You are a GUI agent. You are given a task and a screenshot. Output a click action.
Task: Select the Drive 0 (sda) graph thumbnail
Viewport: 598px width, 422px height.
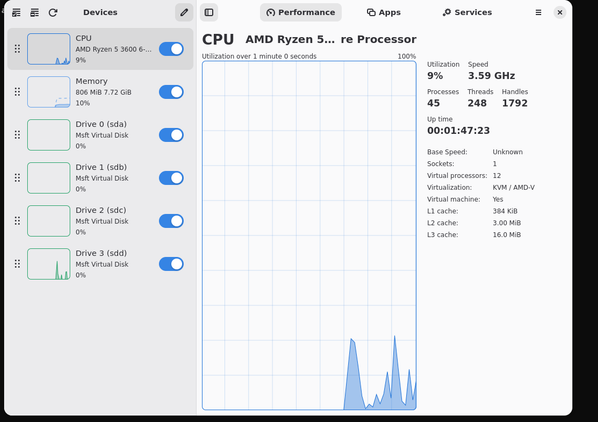pyautogui.click(x=49, y=135)
